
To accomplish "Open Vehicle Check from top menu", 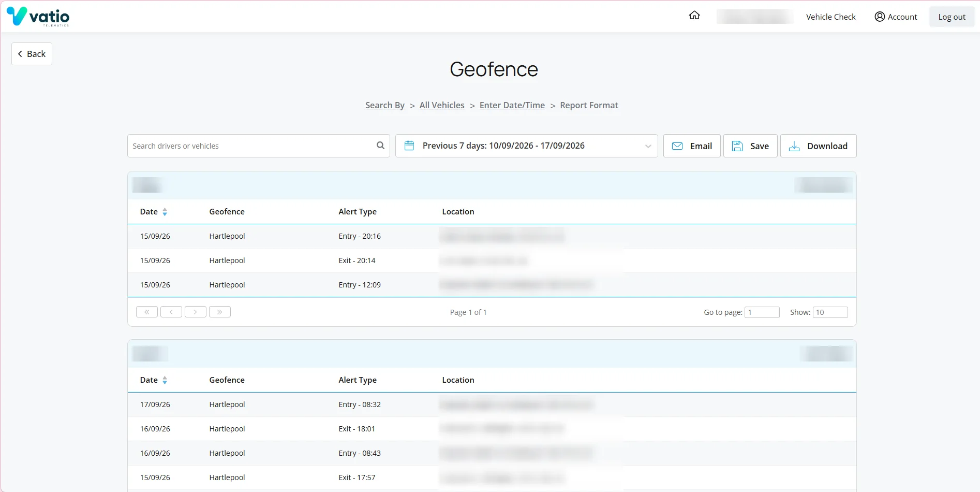I will (831, 17).
